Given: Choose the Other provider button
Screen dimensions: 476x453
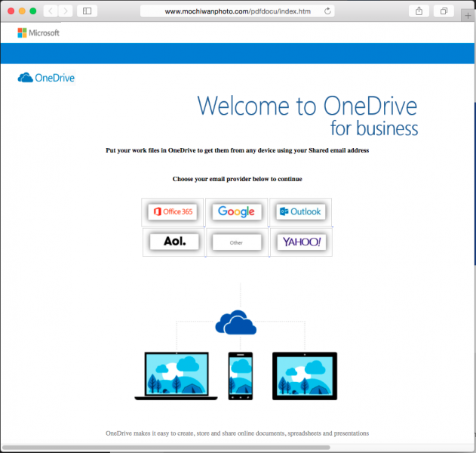Looking at the screenshot, I should (237, 242).
